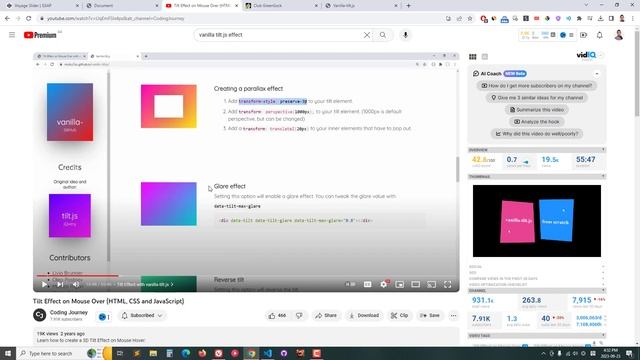Like the video with thumbs up
Viewport: 640px width, 360px height.
[277, 316]
